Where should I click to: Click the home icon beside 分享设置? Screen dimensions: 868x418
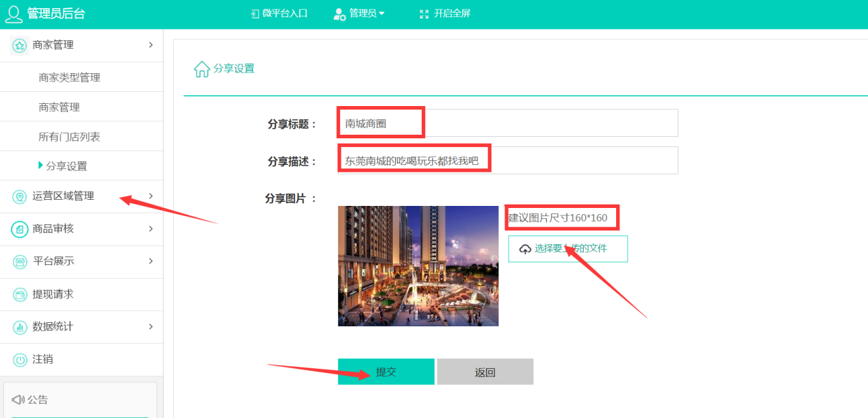click(x=202, y=69)
